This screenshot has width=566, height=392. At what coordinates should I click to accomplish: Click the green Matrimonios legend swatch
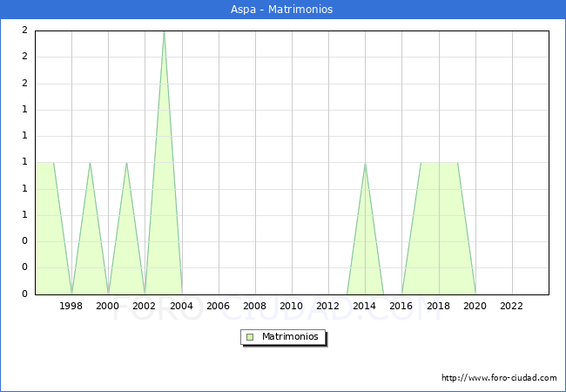point(250,336)
